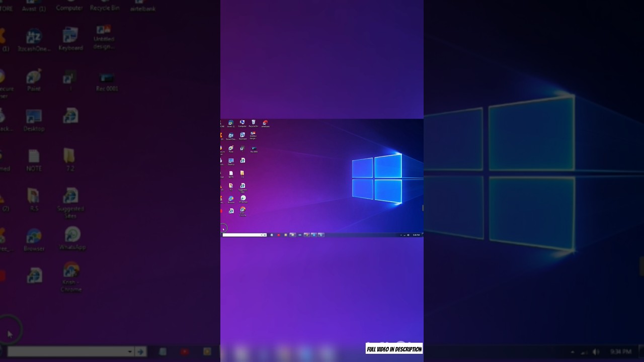Select the R.S file in the sharp center desktop
The width and height of the screenshot is (644, 362).
click(x=231, y=187)
